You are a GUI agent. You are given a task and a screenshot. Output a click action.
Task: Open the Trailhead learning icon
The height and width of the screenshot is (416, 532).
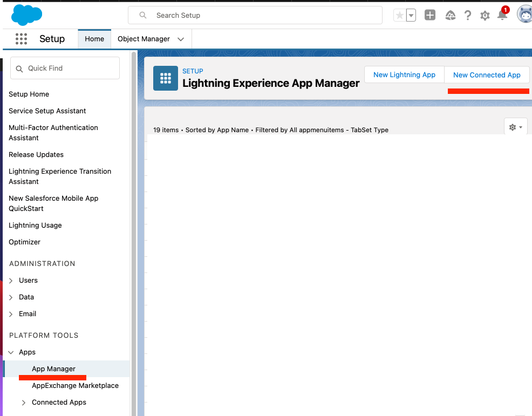pos(450,15)
